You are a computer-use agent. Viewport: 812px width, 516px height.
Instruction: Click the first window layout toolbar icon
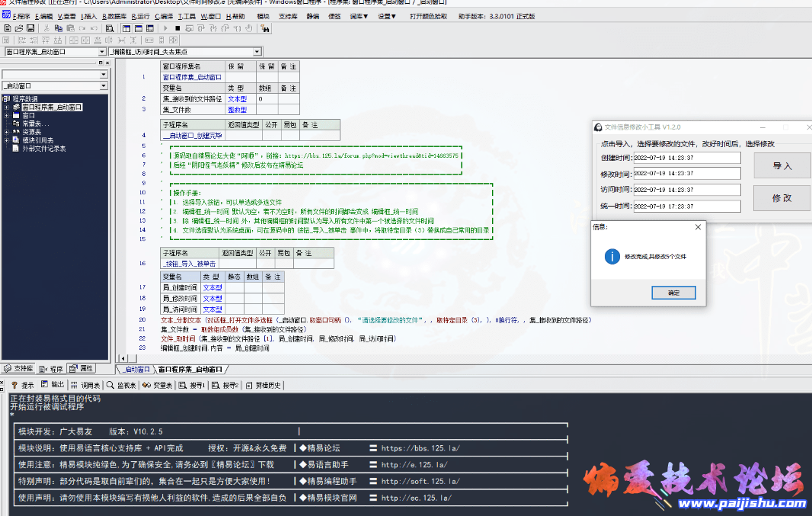click(126, 28)
